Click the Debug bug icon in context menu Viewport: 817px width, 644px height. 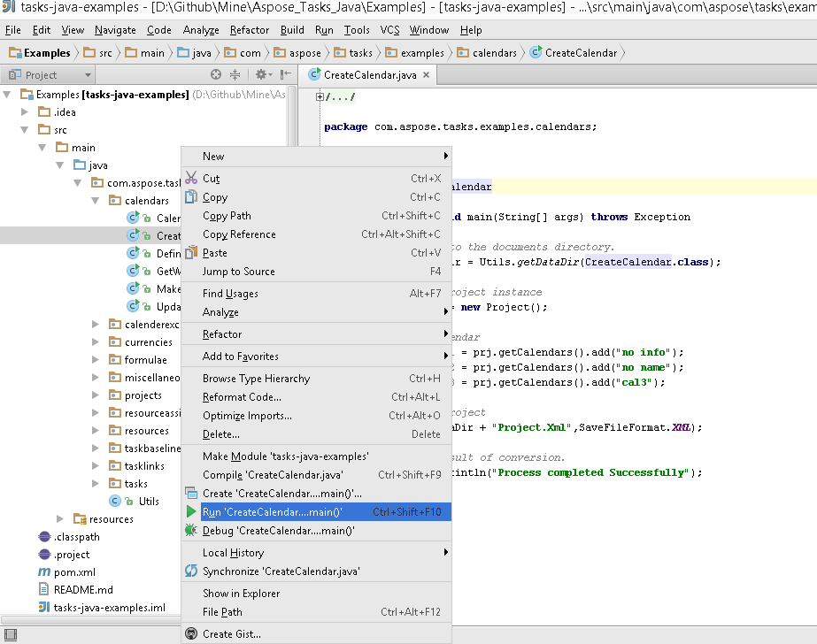(x=191, y=531)
